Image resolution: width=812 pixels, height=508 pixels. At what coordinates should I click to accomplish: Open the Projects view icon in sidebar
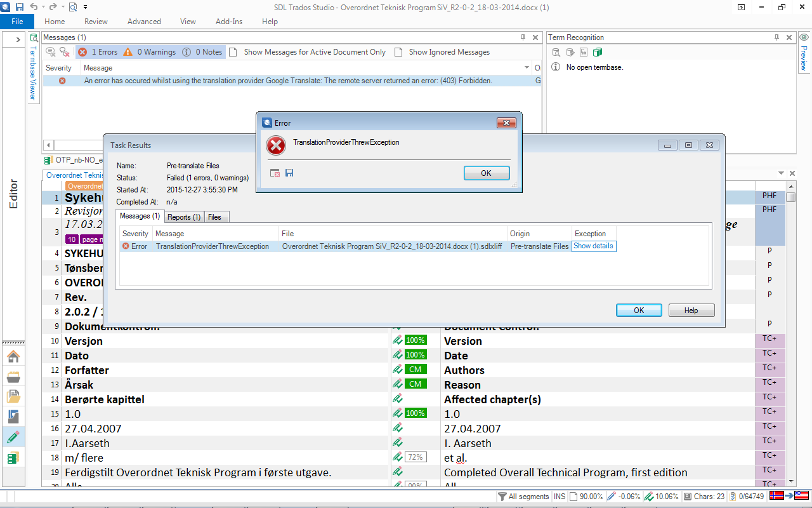click(13, 377)
